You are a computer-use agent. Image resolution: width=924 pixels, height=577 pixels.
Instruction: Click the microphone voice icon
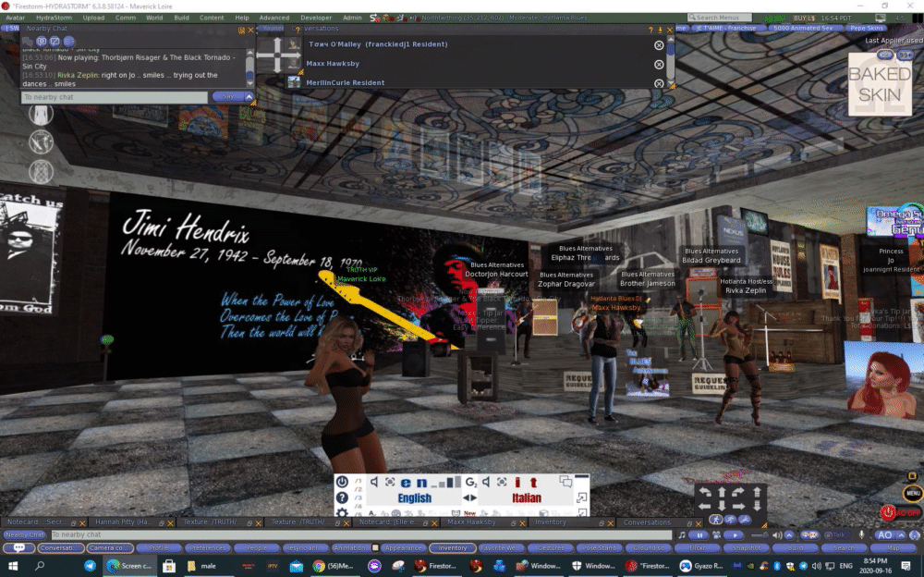861,535
